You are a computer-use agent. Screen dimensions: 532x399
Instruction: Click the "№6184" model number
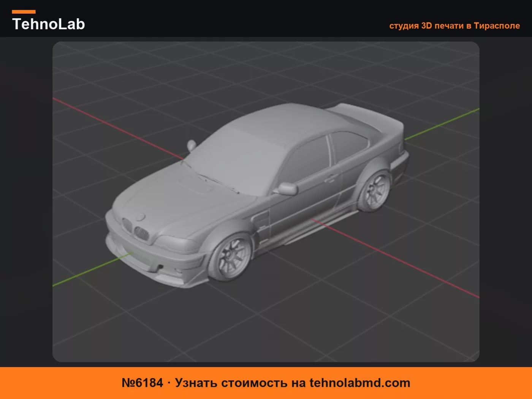pos(142,383)
